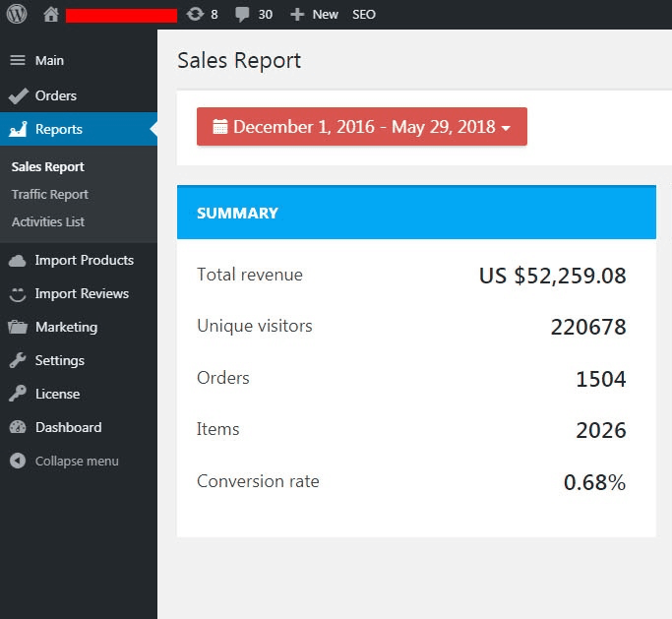Click the WordPress logo icon
This screenshot has width=672, height=619.
tap(17, 14)
